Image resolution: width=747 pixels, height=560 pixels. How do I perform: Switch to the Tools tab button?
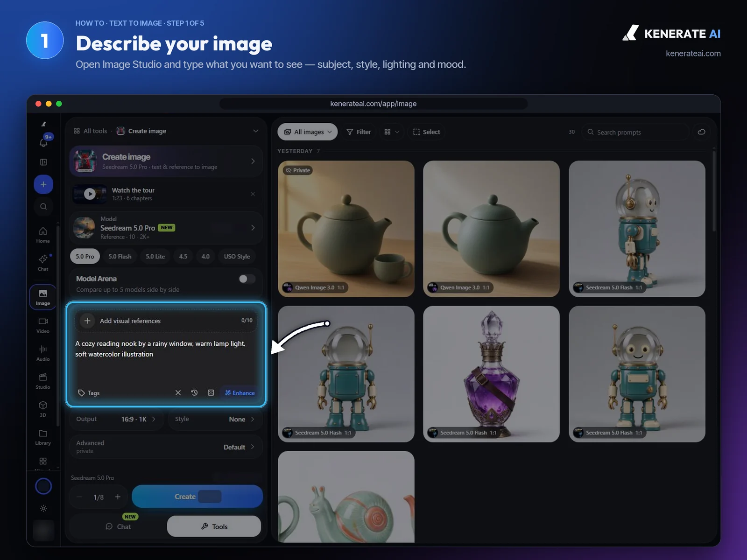(x=214, y=526)
